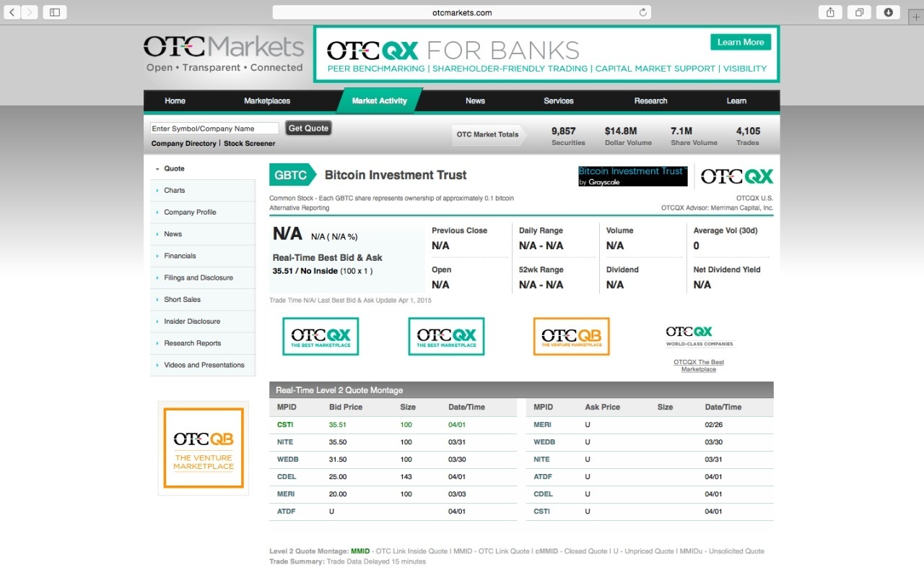Click Real-Time Level 2 Quote Montage header
Screen dimensions: 924x578
(521, 390)
